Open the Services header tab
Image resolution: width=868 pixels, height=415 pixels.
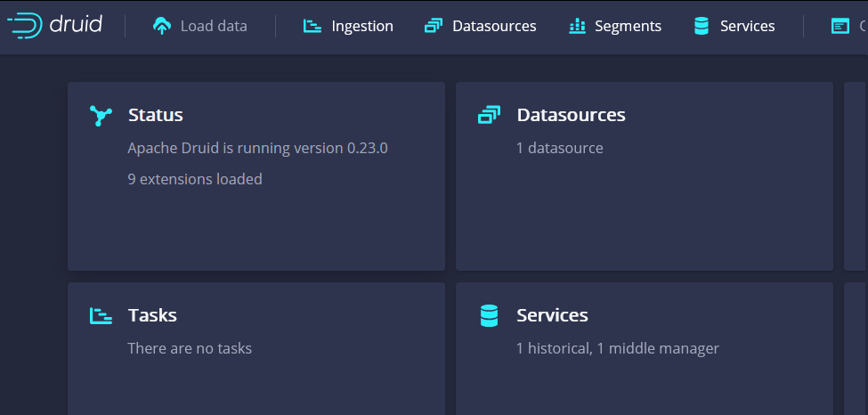pyautogui.click(x=747, y=26)
